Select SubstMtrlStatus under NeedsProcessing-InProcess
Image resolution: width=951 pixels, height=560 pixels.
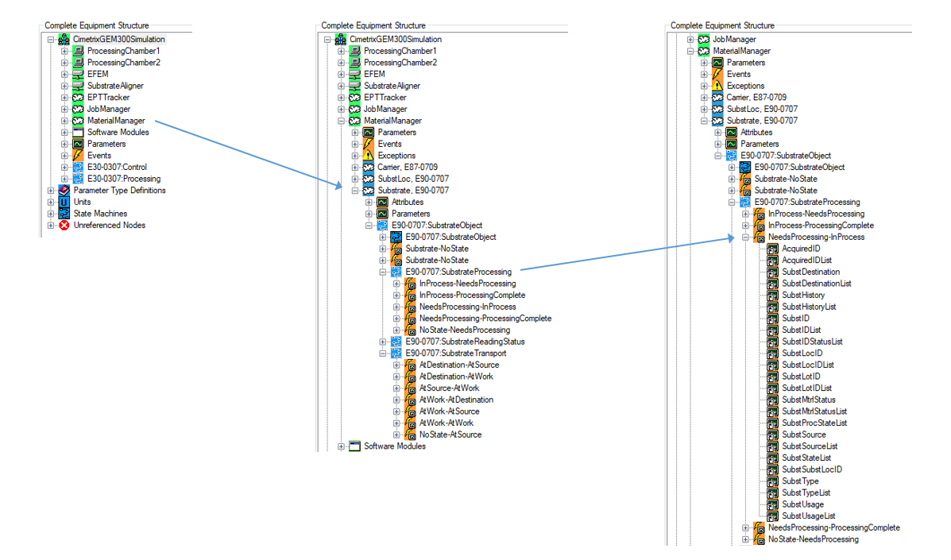(808, 399)
